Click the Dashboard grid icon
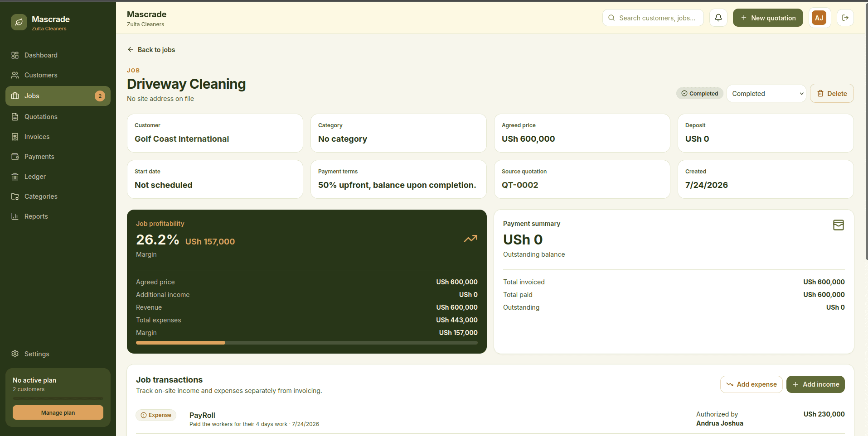This screenshot has height=436, width=868. point(15,55)
